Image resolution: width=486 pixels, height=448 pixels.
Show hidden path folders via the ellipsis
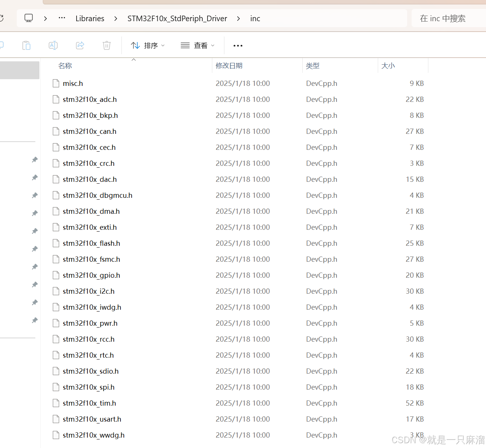(x=62, y=18)
